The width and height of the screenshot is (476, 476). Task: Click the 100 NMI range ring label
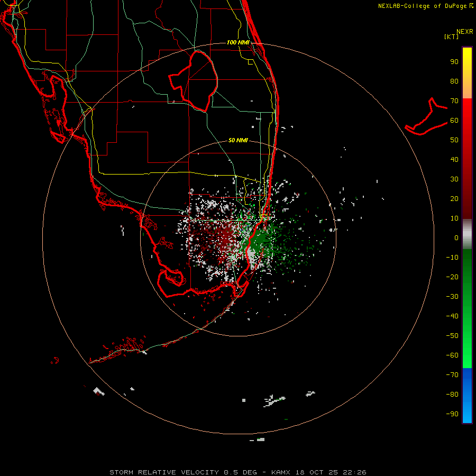[x=238, y=42]
